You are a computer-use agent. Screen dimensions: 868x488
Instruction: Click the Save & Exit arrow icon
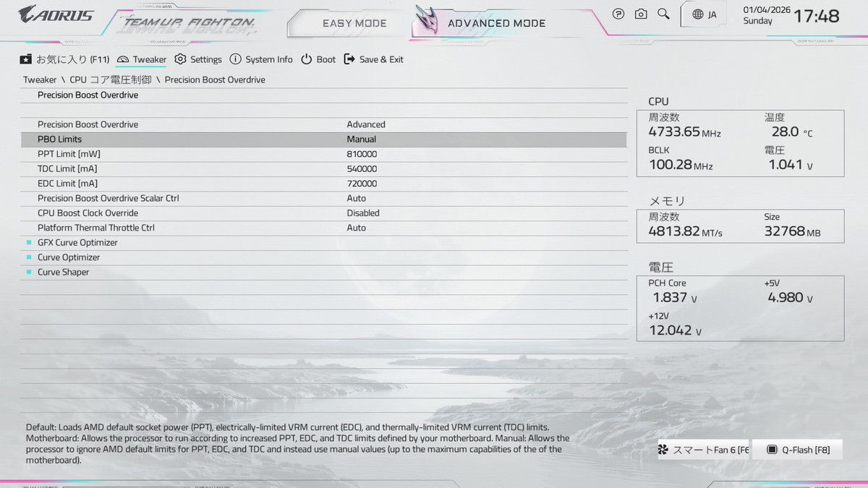point(349,59)
